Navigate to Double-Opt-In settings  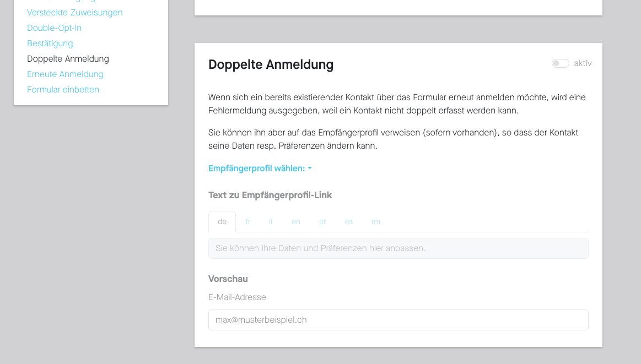tap(55, 28)
